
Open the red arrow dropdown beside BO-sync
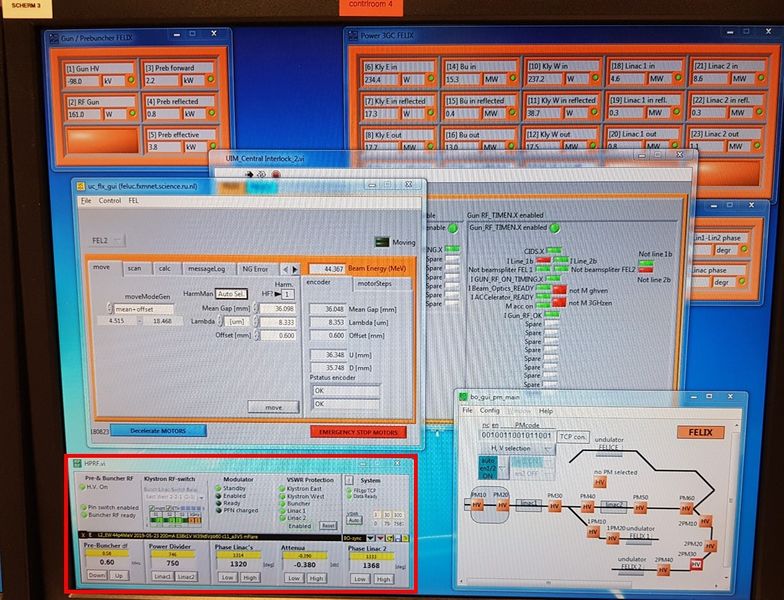(380, 538)
